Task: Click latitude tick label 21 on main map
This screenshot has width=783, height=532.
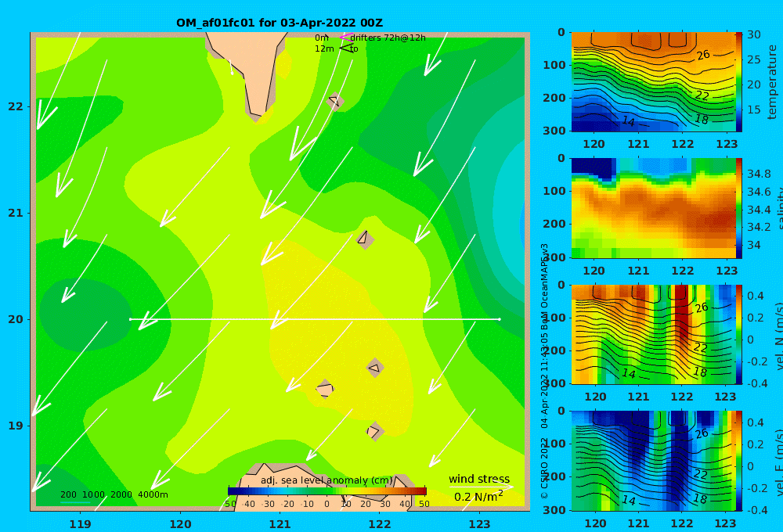Action: tap(16, 213)
